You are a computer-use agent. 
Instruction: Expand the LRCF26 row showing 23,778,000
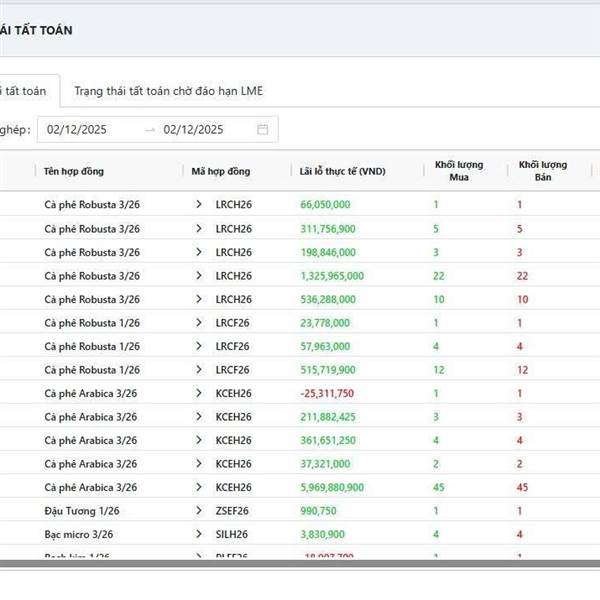(x=199, y=323)
